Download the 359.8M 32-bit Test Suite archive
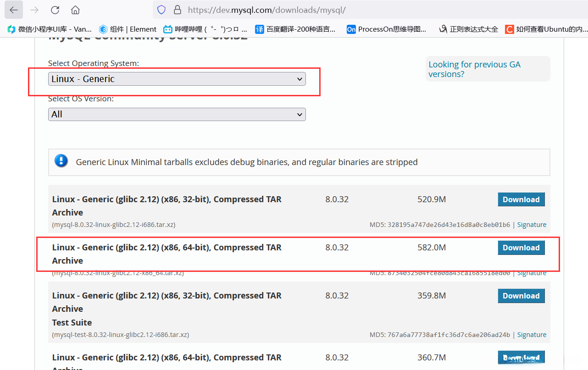 pos(521,296)
